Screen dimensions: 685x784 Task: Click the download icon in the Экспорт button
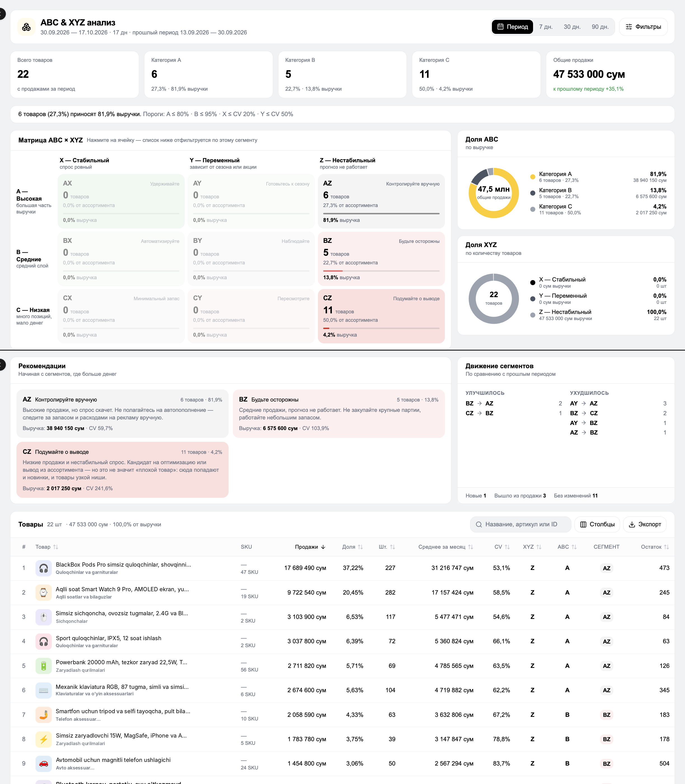pos(632,524)
